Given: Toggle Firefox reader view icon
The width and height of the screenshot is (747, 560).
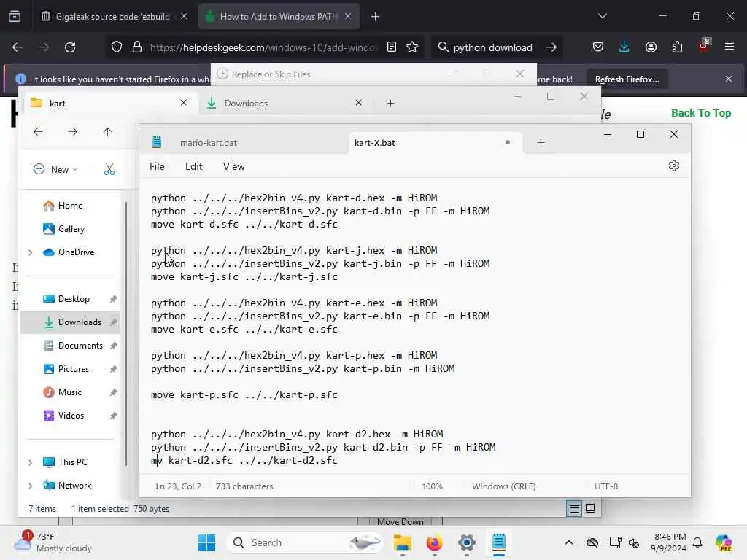Looking at the screenshot, I should (392, 47).
